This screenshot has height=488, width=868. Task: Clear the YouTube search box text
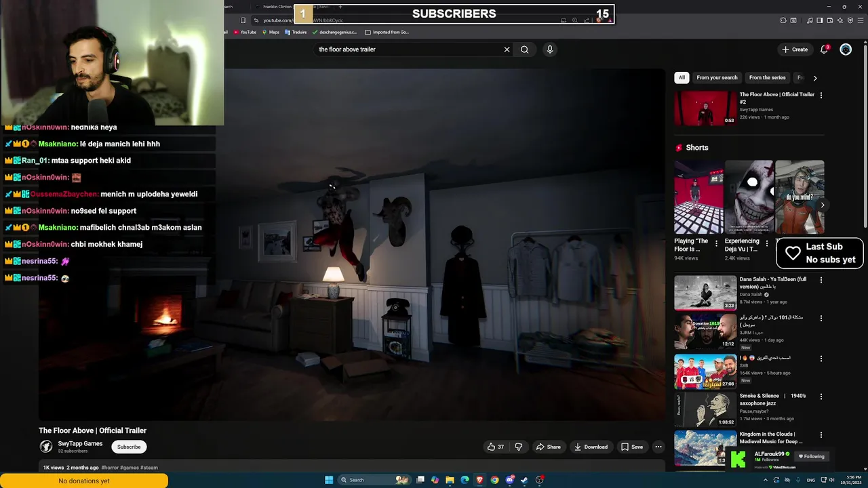[x=507, y=49]
